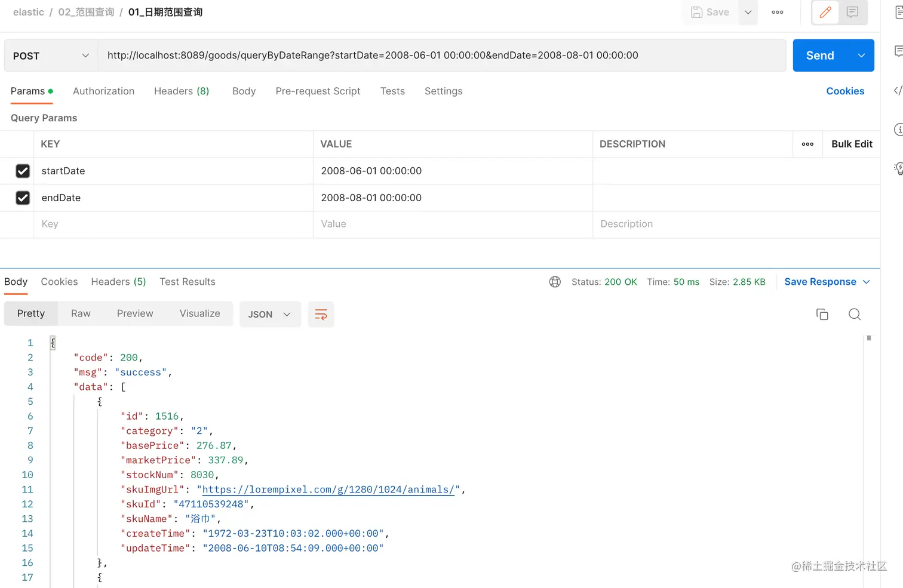Viewport: 903px width, 588px height.
Task: Uncheck the startDate parameter checkbox
Action: (23, 171)
